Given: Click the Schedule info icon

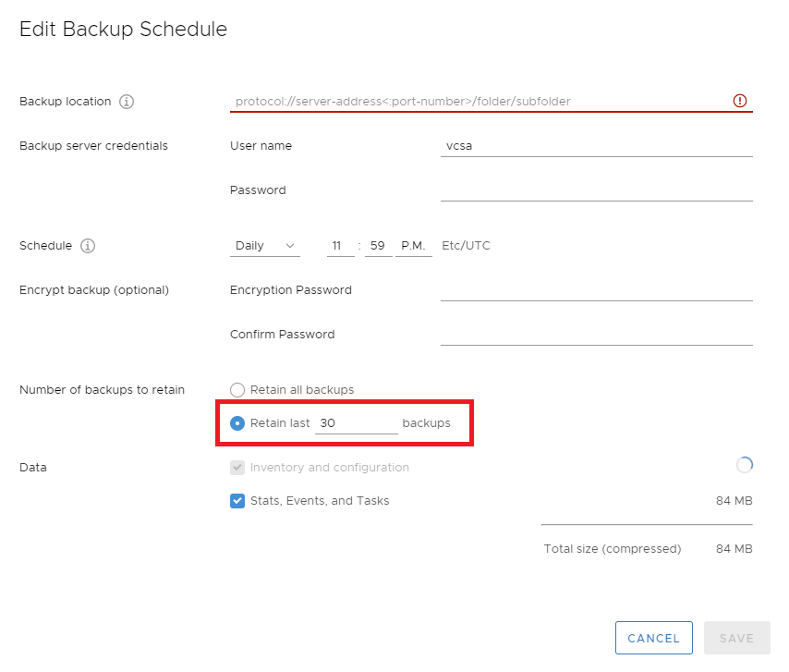Looking at the screenshot, I should [x=88, y=246].
